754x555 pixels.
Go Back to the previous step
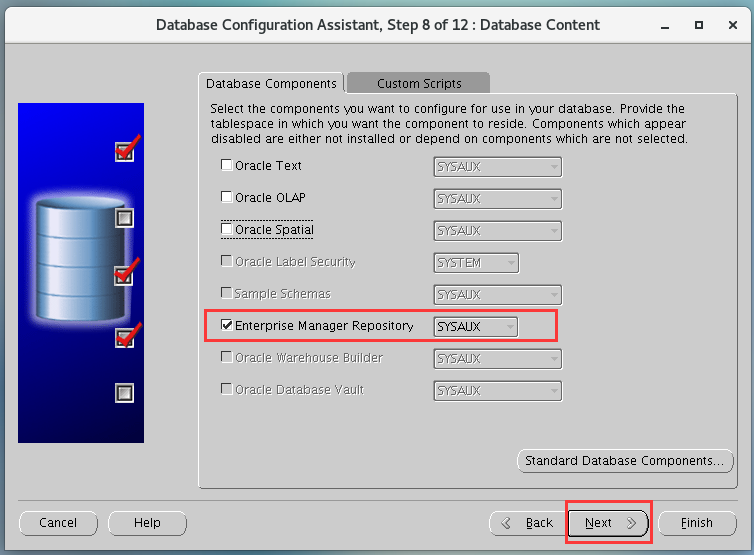coord(528,523)
